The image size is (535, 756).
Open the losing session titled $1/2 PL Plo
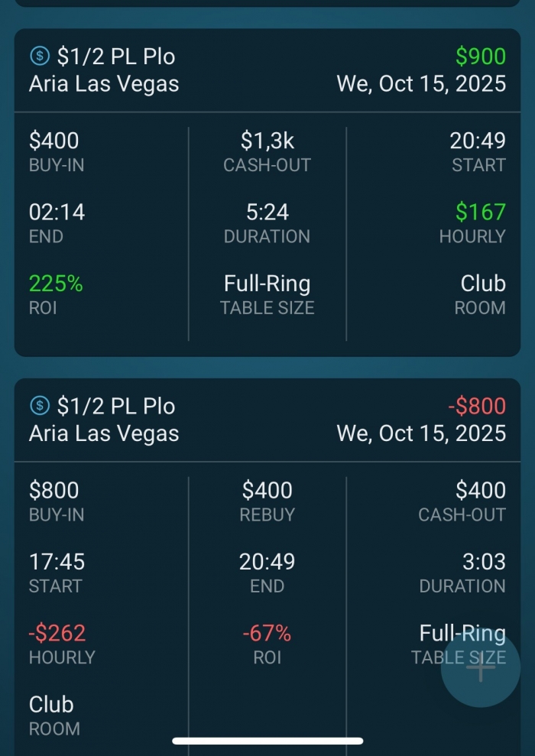116,407
